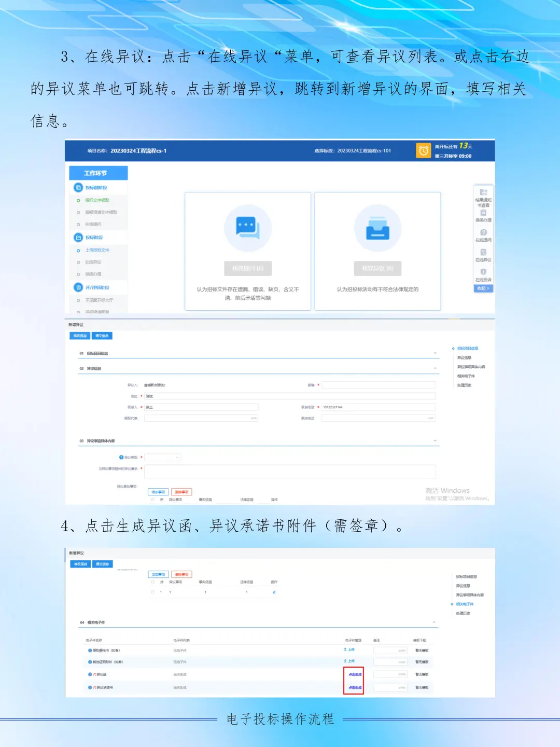The image size is (560, 747).
Task: Expand the 01 招标项目信息 section
Action: pos(435,352)
